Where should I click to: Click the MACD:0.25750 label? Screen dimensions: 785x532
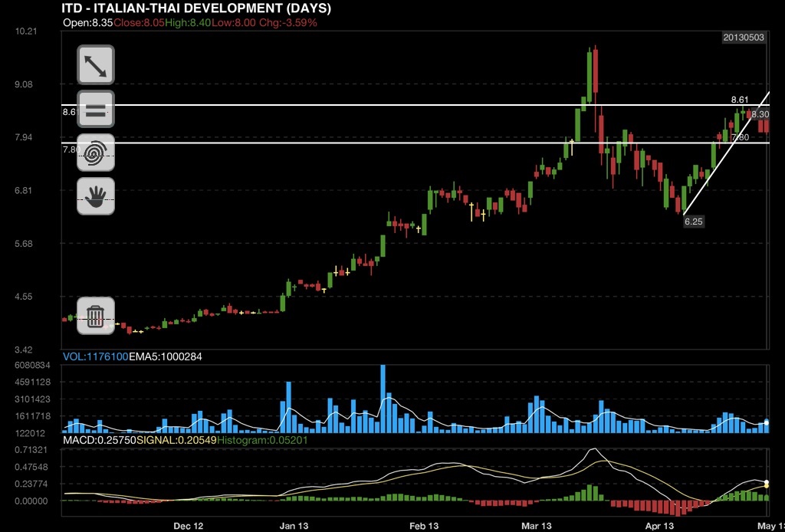[99, 441]
